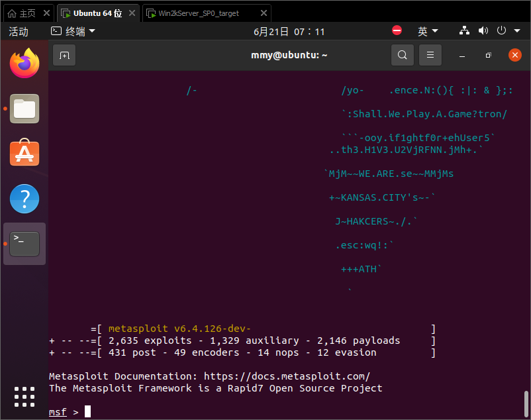Click the 'Shall.We.Play.A.Game?tron/' banner line
The image size is (531, 420).
coord(424,114)
